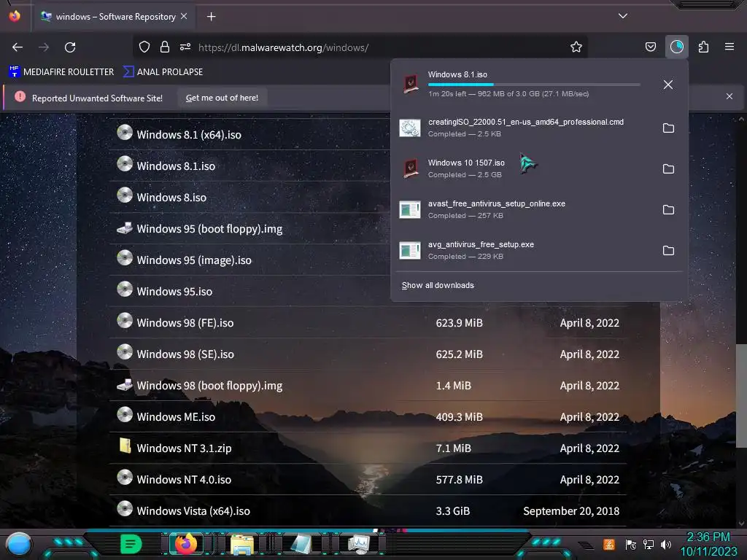Viewport: 747px width, 560px height.
Task: Reload the current page
Action: 70,47
